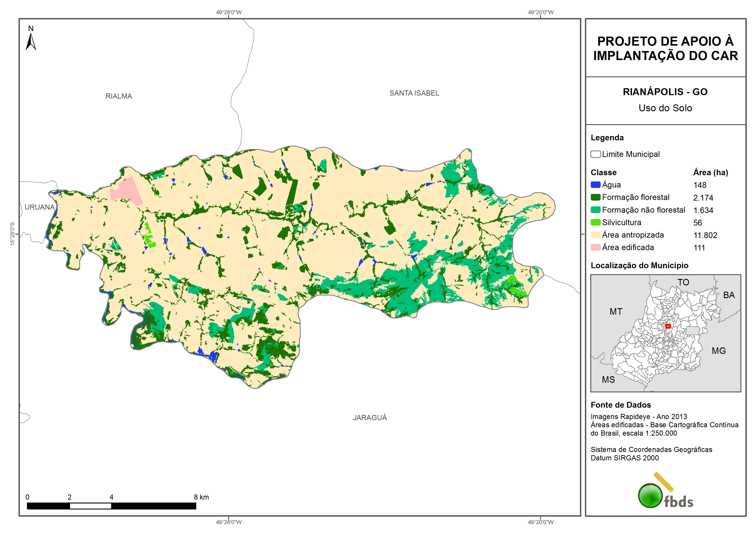Screen dimensions: 756x534
Task: Click the URUANA municipality label
Action: coord(39,207)
